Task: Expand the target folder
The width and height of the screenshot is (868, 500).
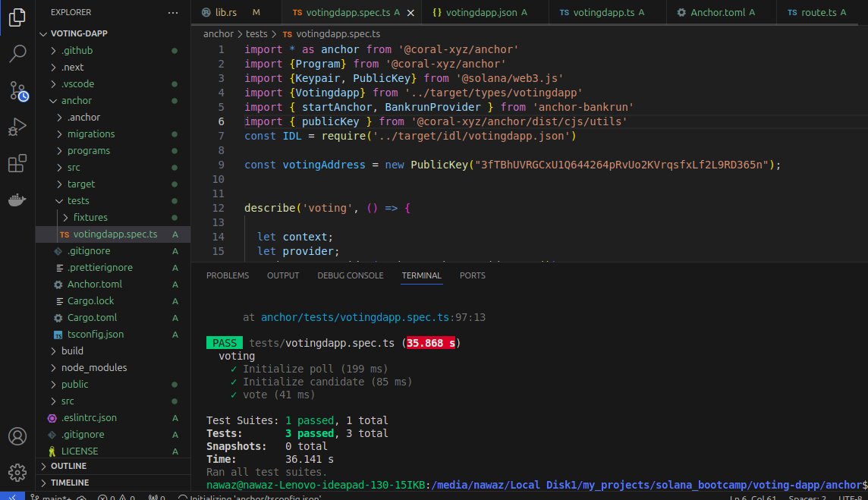Action: click(59, 184)
